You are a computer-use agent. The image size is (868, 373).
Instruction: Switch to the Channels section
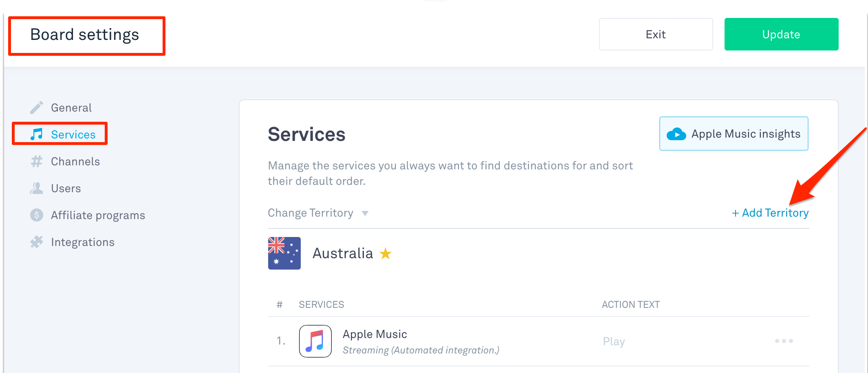pos(75,161)
